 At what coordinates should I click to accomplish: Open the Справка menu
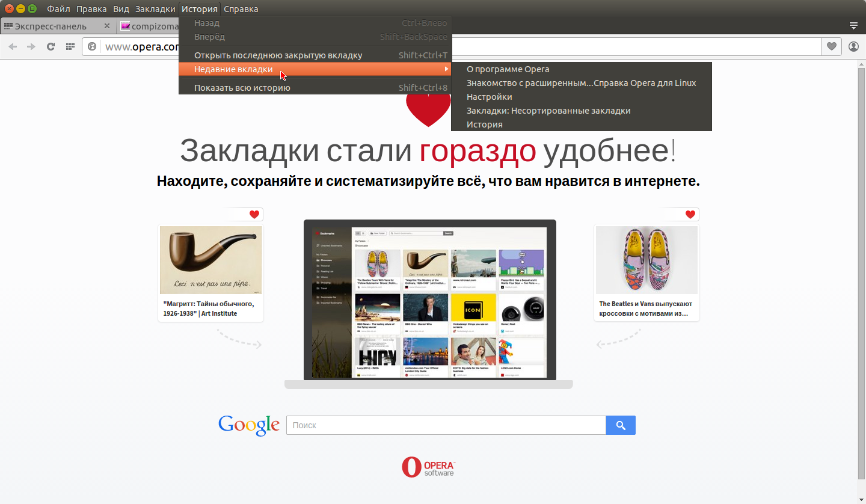click(241, 8)
